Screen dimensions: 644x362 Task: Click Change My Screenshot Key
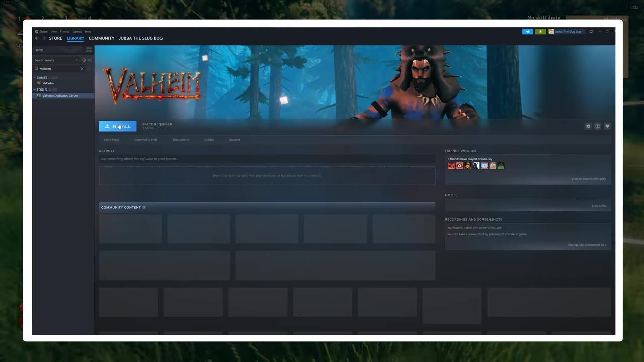coord(587,245)
